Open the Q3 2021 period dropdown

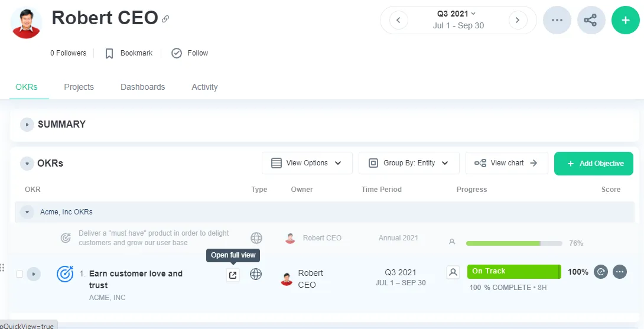point(456,14)
